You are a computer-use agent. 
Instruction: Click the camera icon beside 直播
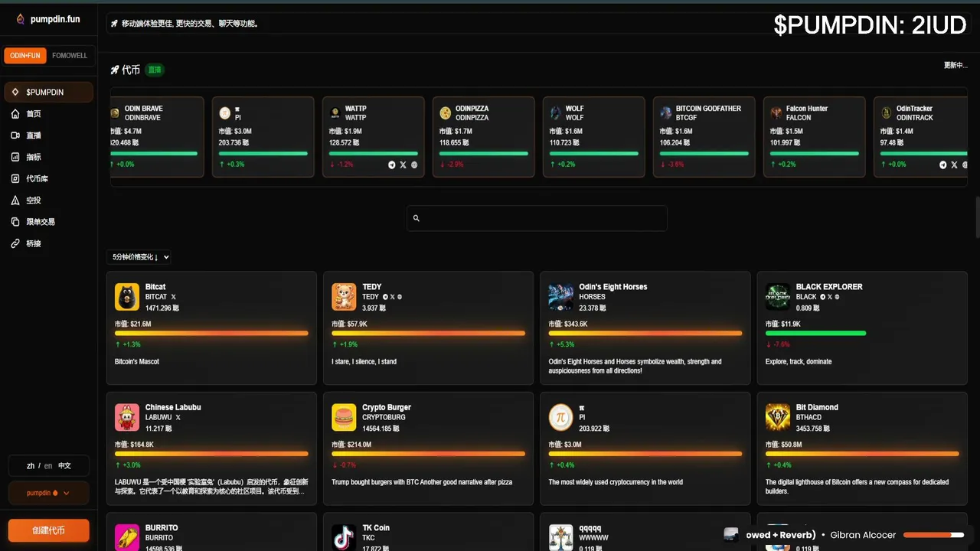tap(15, 135)
